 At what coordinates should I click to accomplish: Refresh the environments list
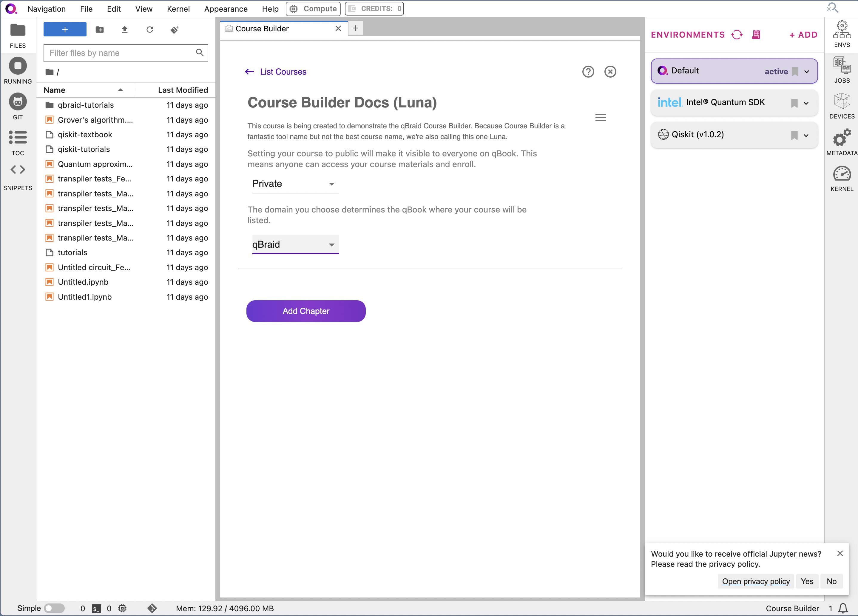point(737,35)
